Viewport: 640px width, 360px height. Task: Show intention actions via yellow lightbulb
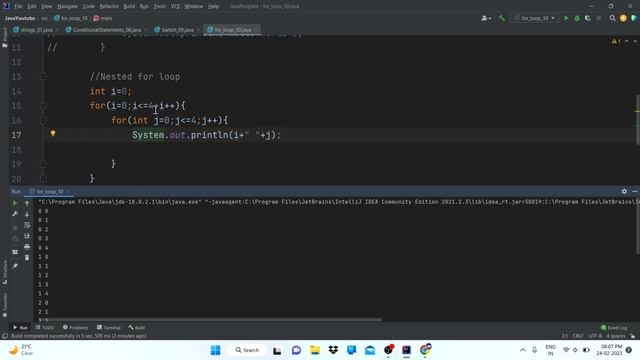(53, 133)
